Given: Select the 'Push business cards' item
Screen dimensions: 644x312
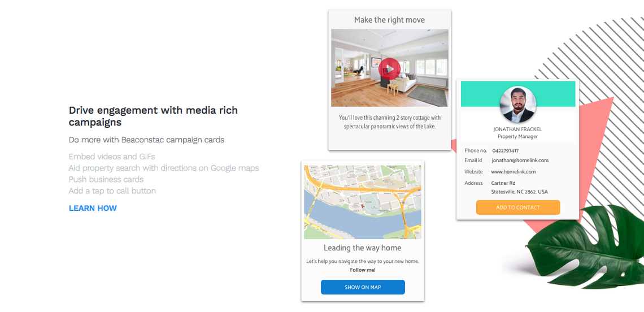Looking at the screenshot, I should click(106, 179).
